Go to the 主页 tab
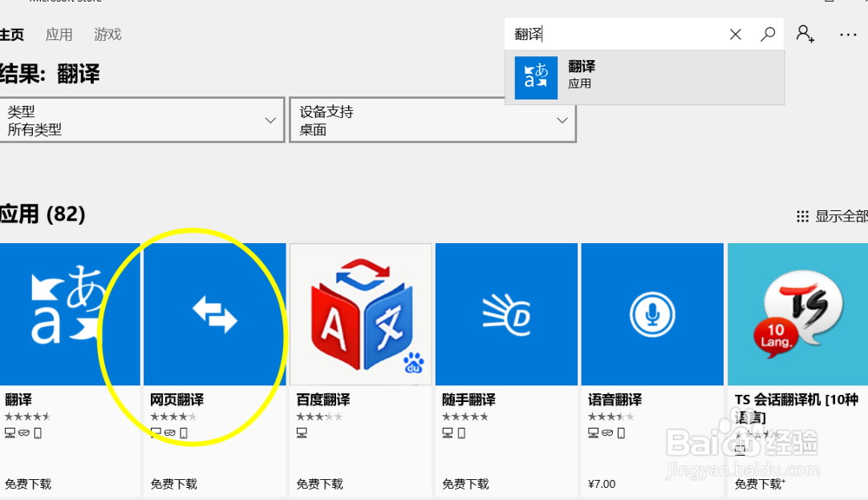Screen dimensions: 868x500 [x=11, y=35]
